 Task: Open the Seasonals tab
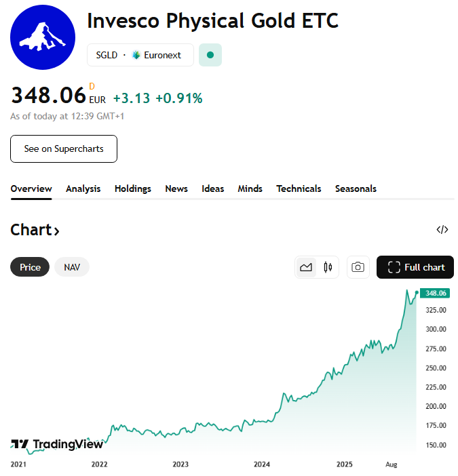pyautogui.click(x=356, y=189)
